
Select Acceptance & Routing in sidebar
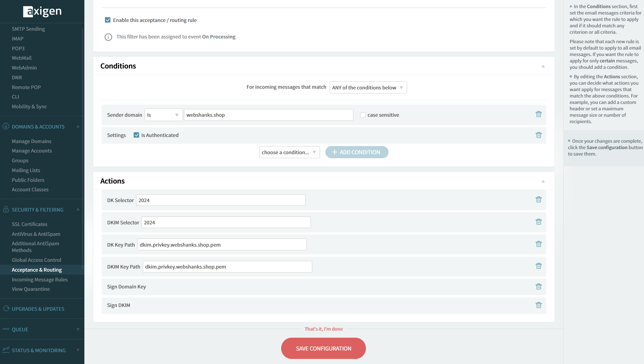37,270
